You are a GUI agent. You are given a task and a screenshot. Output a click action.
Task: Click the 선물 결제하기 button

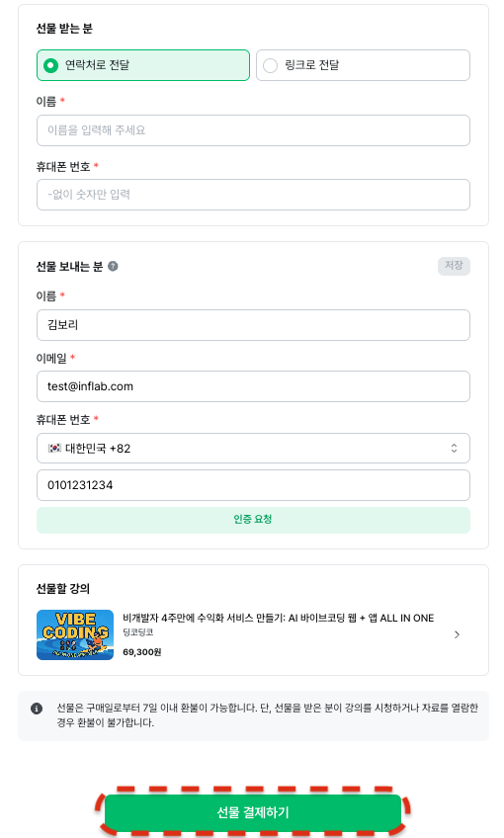point(253,812)
